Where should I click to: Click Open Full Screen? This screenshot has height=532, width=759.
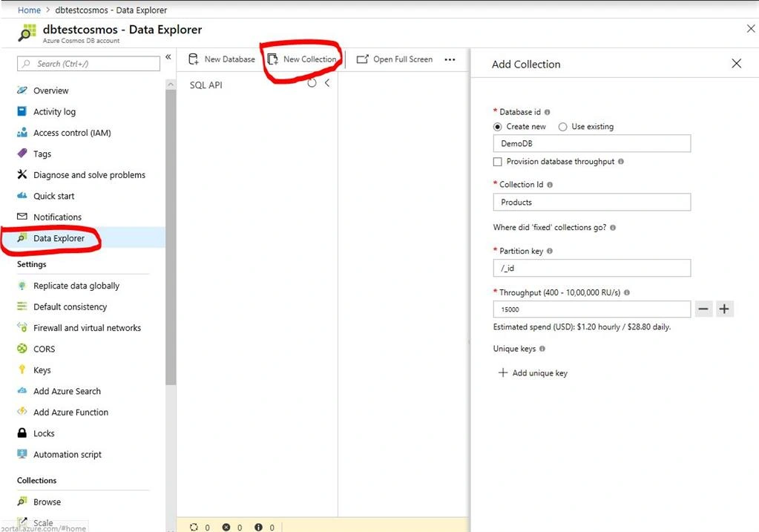click(x=395, y=59)
